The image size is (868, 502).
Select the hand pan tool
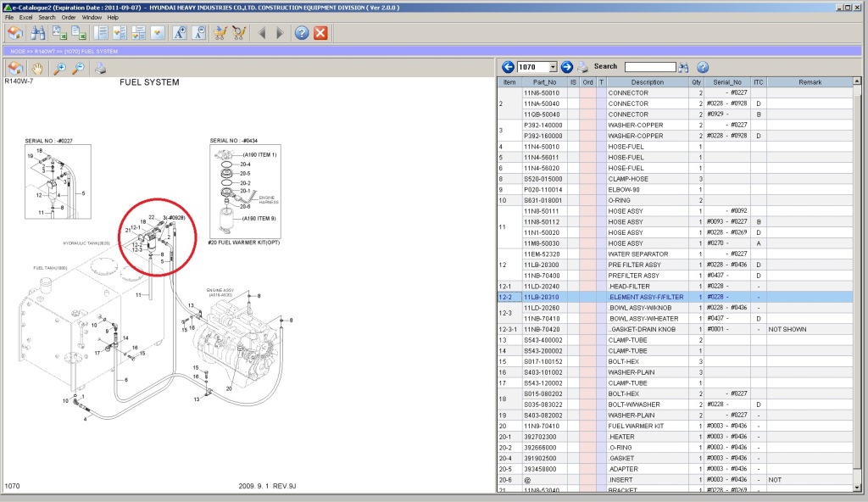[37, 68]
